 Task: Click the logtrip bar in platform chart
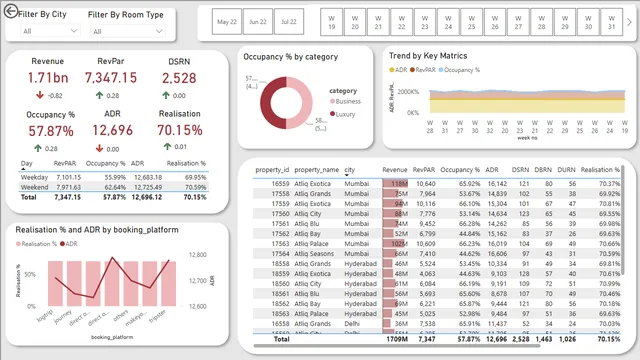tap(55, 284)
